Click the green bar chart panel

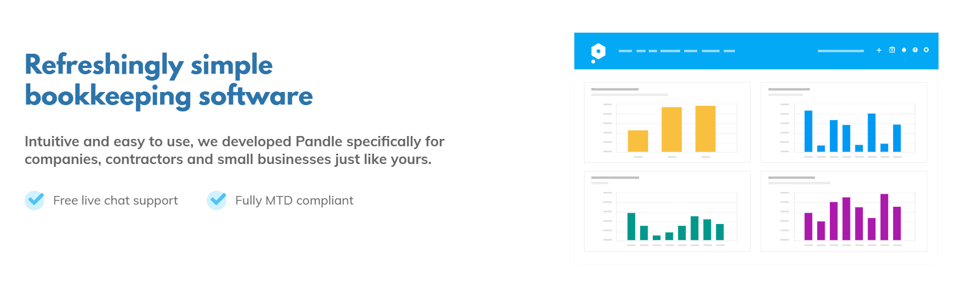[x=667, y=211]
